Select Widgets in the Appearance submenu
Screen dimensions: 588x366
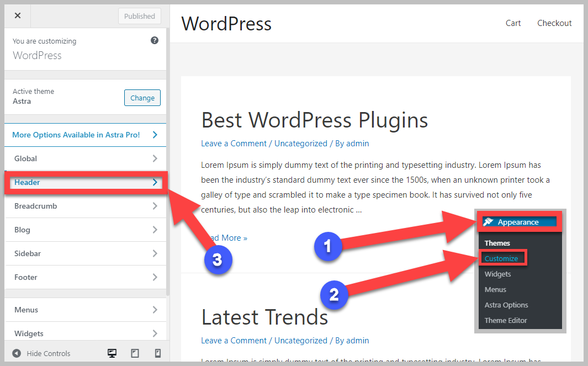tap(497, 274)
